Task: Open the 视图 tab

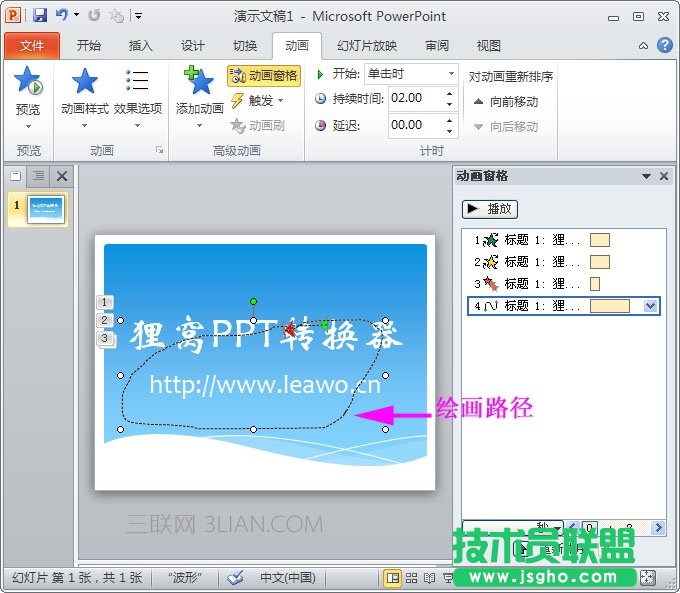Action: 489,46
